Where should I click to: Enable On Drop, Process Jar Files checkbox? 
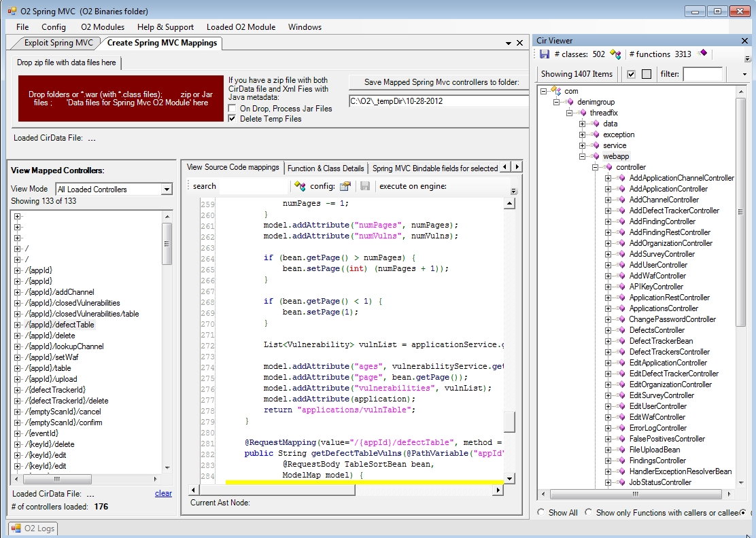pos(233,109)
